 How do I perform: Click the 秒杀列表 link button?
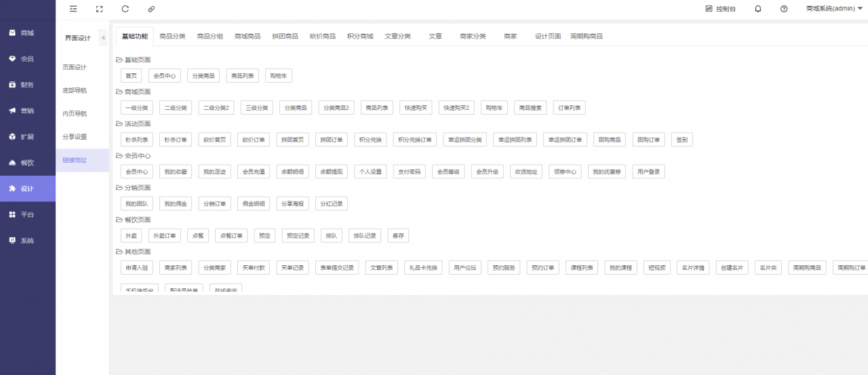click(x=137, y=140)
